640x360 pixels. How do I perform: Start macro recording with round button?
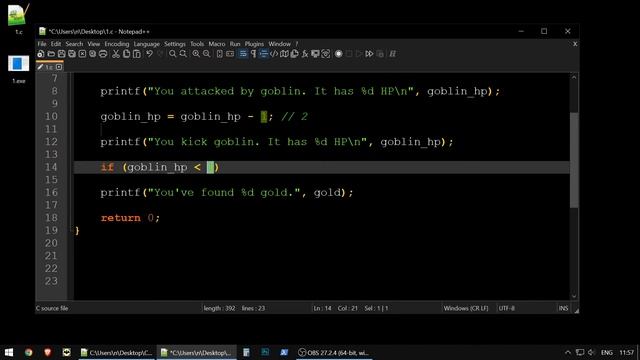(339, 54)
